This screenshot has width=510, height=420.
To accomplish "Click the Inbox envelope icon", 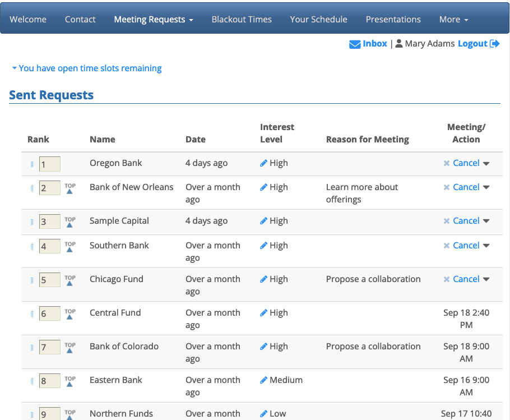I will tap(354, 44).
